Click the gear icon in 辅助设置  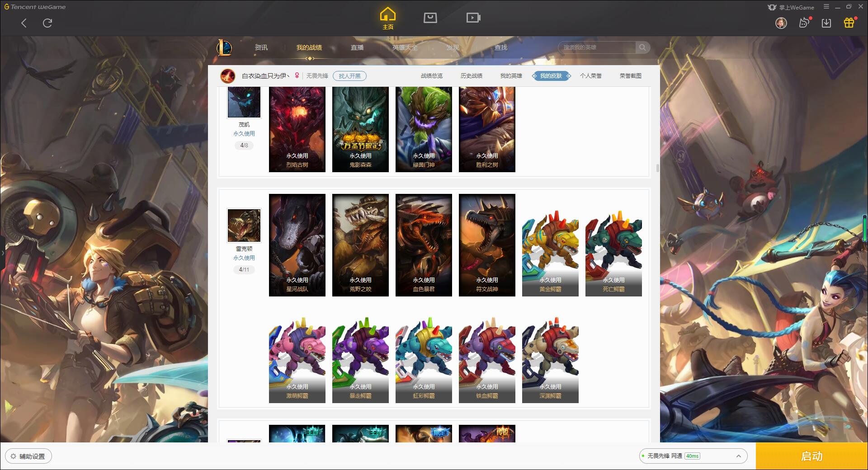(x=13, y=456)
